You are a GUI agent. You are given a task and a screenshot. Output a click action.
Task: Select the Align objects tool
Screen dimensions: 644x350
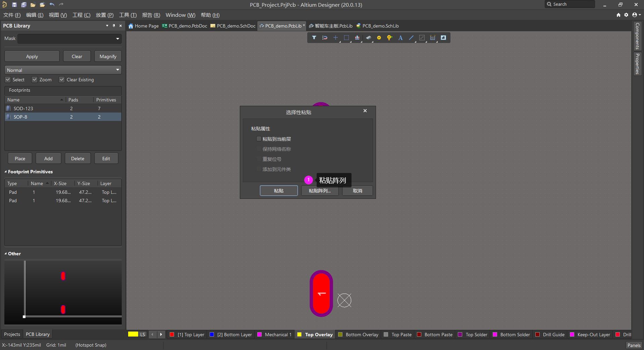click(x=357, y=38)
